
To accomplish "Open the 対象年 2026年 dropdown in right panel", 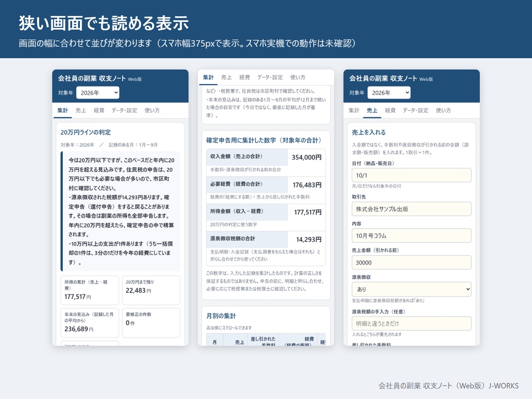I will pos(389,92).
